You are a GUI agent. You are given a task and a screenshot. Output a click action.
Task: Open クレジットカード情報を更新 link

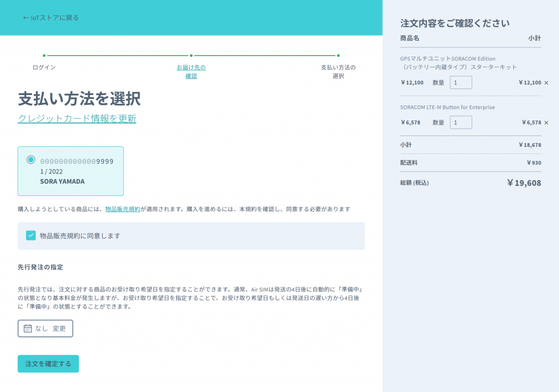click(77, 118)
